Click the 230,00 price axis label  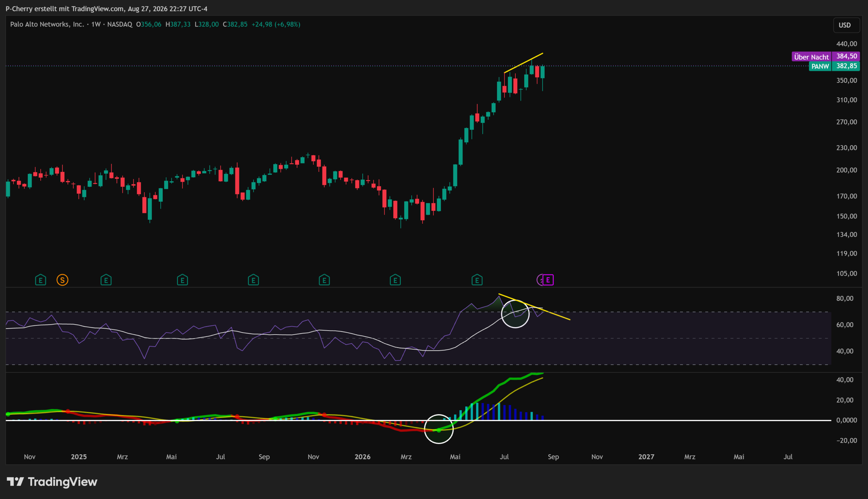(x=846, y=148)
